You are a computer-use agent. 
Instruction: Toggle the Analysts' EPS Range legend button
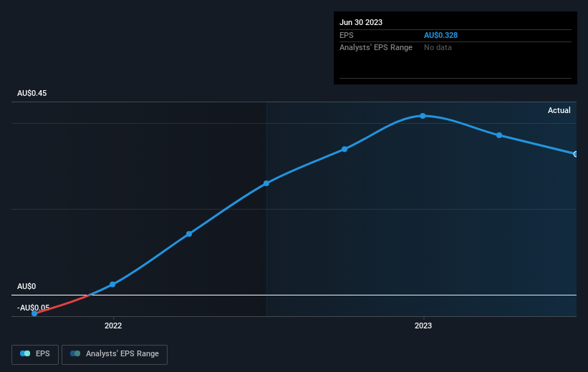(115, 354)
